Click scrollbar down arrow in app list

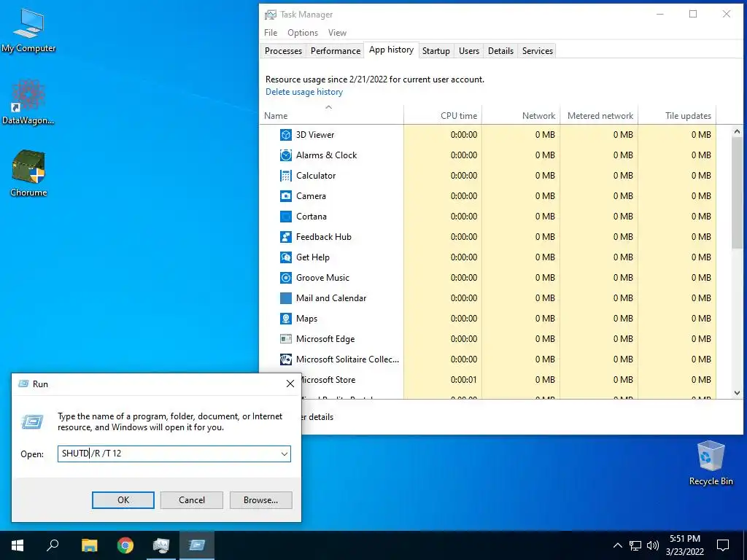coord(737,393)
